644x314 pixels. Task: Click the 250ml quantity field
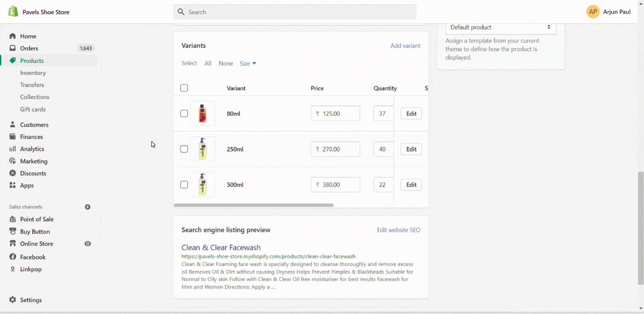pos(383,149)
